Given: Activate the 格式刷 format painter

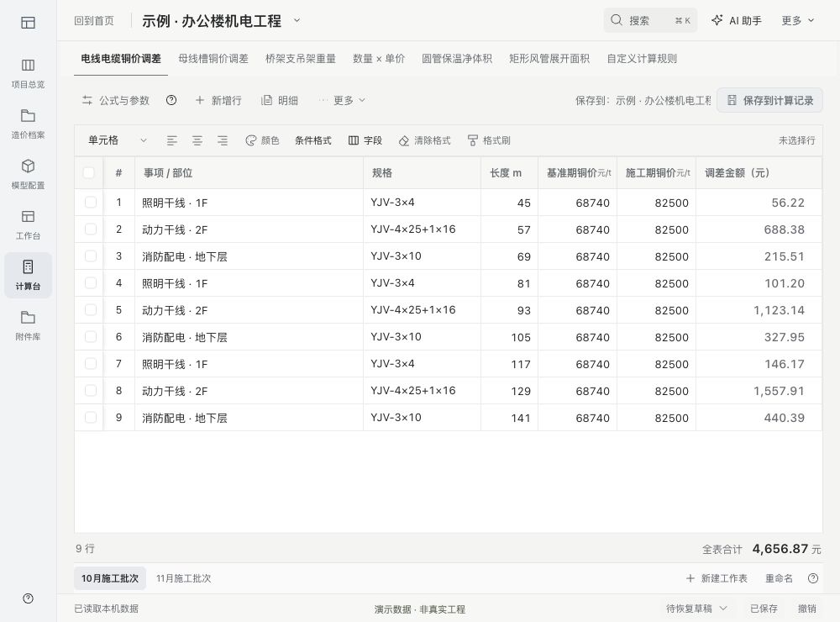Looking at the screenshot, I should point(489,140).
